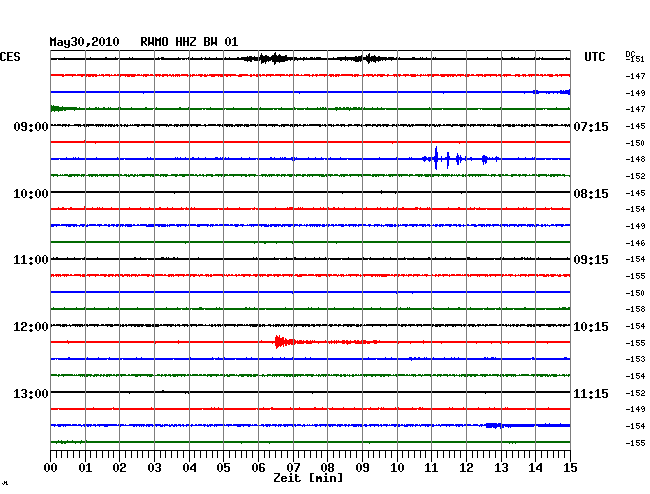Select the station label RWMO HHZ BW 01

pos(189,42)
